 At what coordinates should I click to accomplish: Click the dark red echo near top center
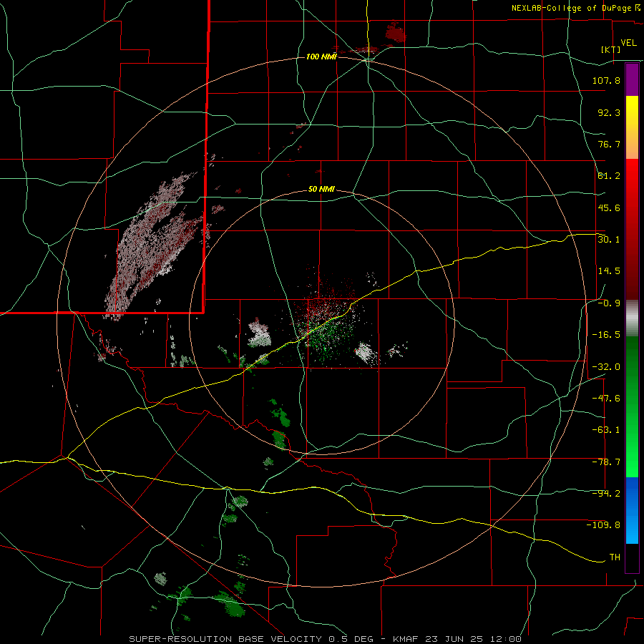396,32
